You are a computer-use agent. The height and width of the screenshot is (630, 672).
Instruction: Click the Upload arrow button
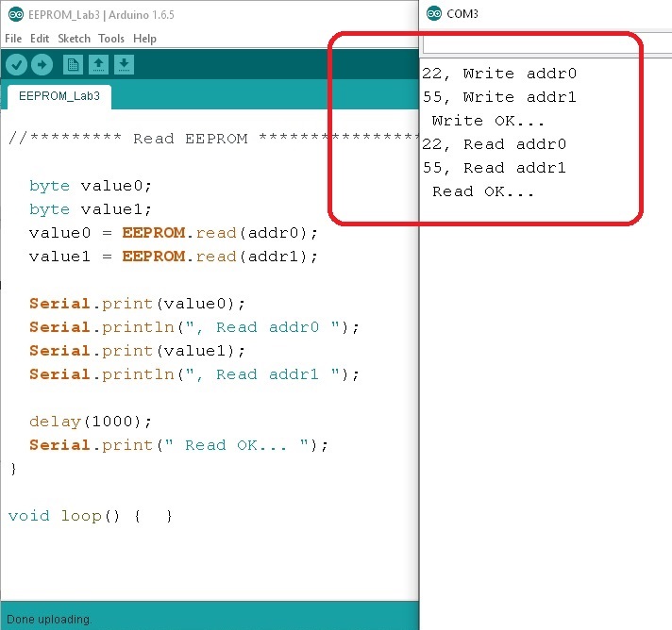[42, 65]
